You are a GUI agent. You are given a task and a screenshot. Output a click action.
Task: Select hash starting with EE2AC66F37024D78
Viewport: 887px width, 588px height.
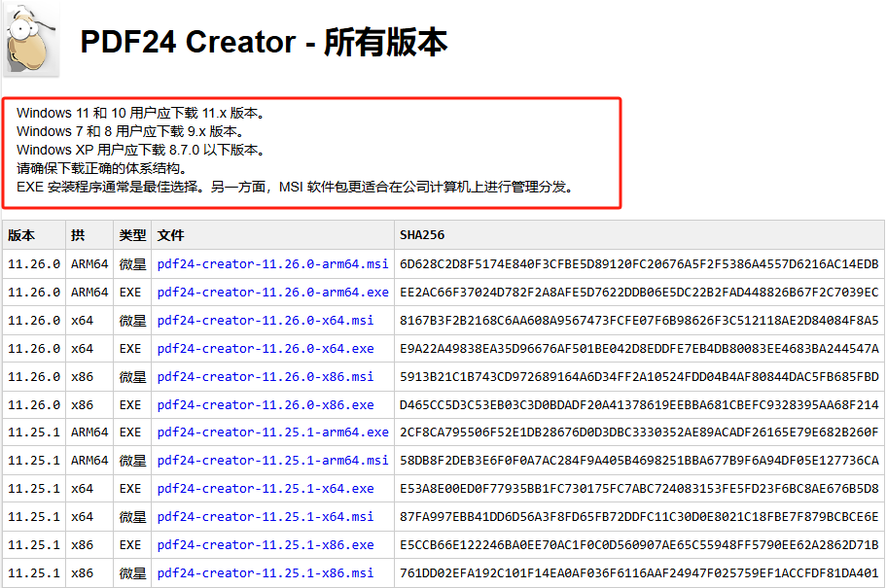pyautogui.click(x=639, y=293)
